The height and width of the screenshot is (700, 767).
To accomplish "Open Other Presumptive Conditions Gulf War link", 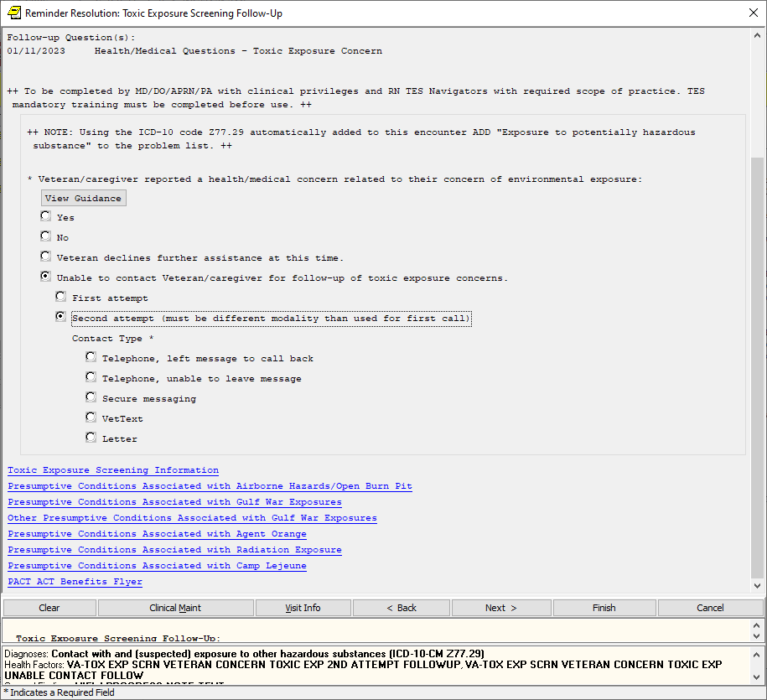I will [192, 518].
